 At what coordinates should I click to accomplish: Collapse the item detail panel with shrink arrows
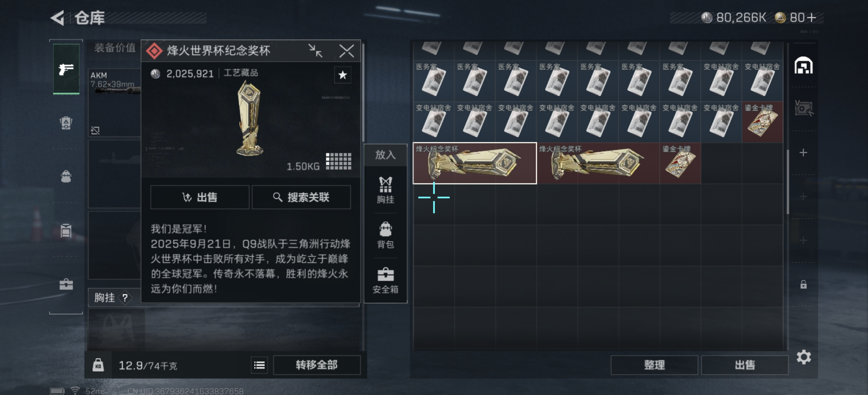click(x=315, y=51)
